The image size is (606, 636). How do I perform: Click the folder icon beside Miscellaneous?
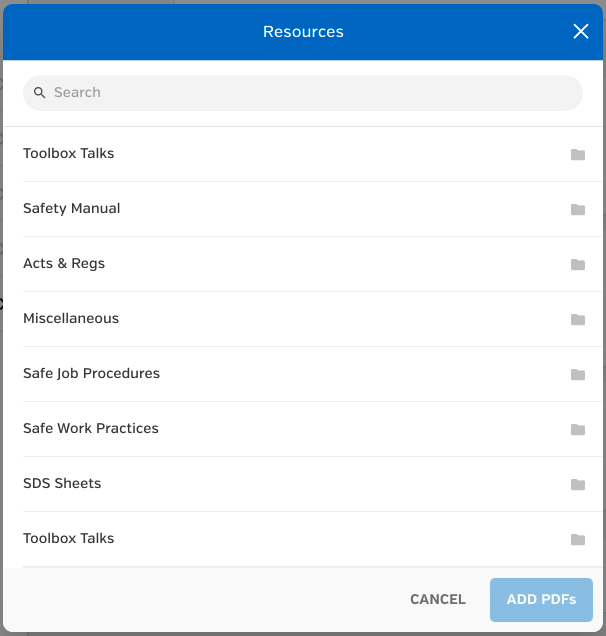coord(578,319)
